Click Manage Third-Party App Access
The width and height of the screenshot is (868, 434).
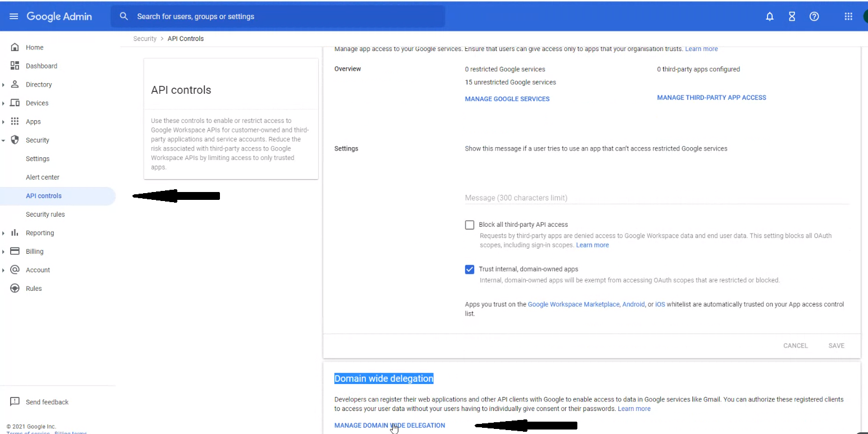[711, 98]
